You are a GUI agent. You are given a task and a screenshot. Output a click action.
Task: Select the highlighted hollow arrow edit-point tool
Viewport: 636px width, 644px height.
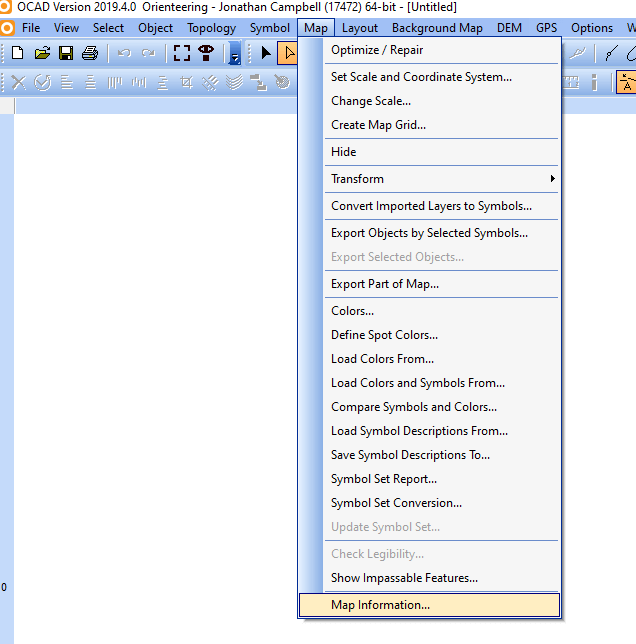point(287,53)
